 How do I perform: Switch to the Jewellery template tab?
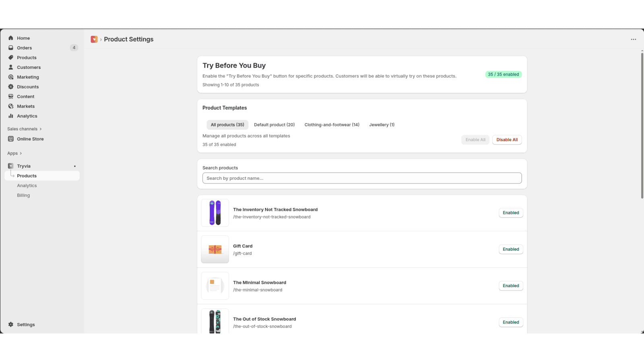tap(381, 125)
